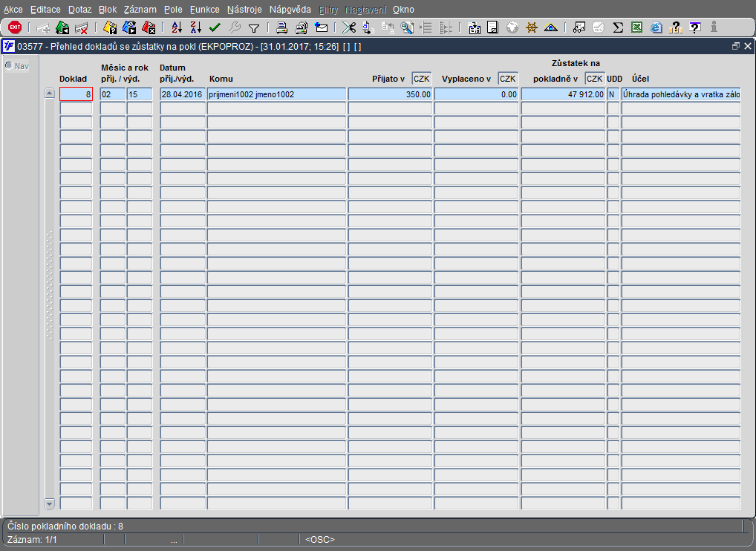
Task: Click the copy text icon right of scissors
Action: click(x=368, y=27)
